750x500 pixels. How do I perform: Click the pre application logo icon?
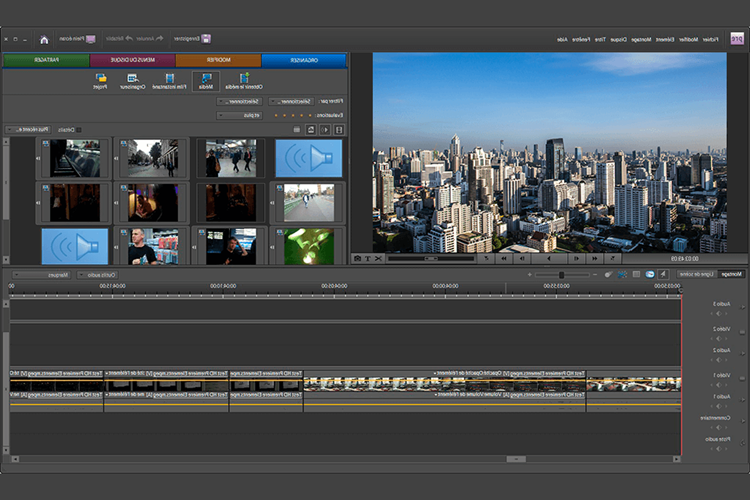point(737,39)
